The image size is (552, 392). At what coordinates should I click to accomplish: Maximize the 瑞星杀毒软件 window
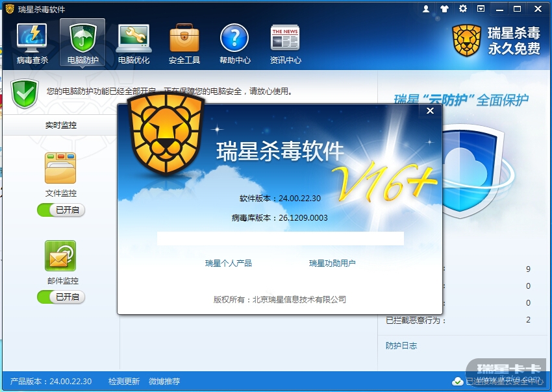coord(517,9)
